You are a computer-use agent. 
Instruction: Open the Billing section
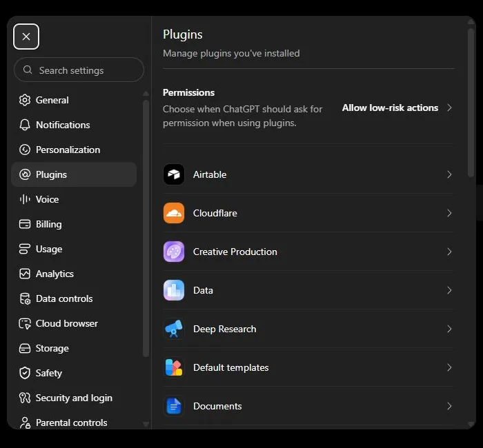tap(74, 224)
